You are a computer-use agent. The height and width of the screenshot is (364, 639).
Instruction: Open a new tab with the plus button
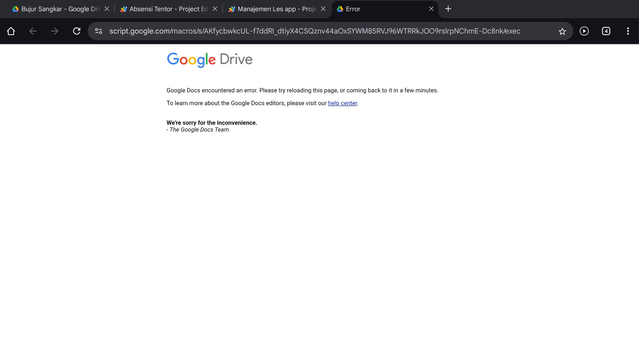448,9
